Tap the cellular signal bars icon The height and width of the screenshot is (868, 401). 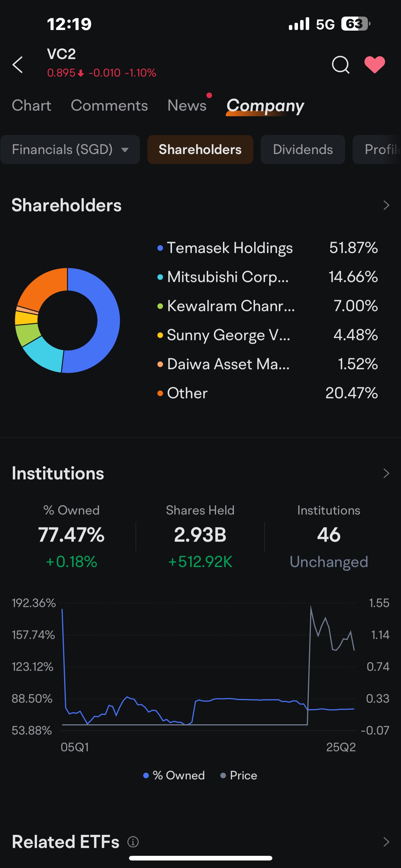tap(299, 24)
